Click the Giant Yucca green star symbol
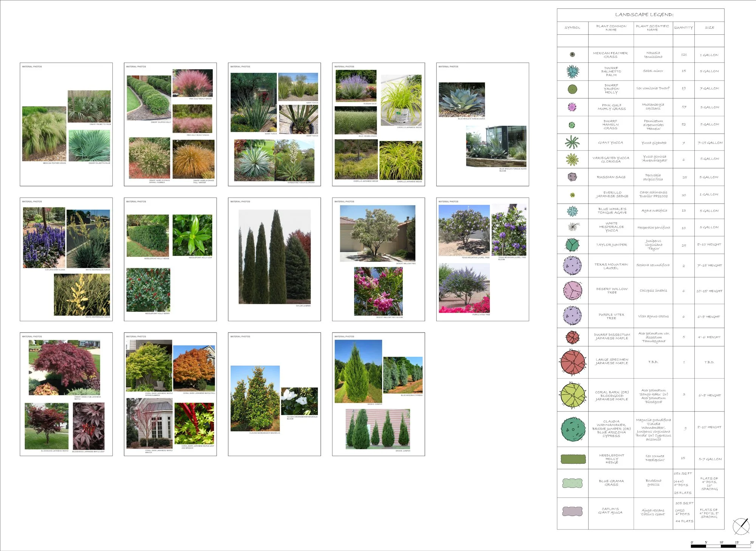The width and height of the screenshot is (756, 551). coord(572,142)
